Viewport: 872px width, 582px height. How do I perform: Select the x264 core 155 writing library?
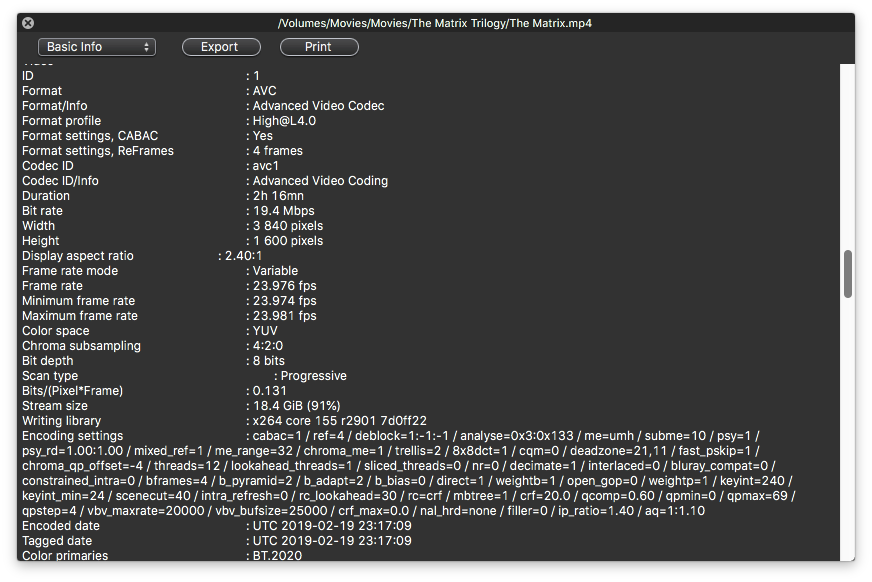tap(340, 421)
